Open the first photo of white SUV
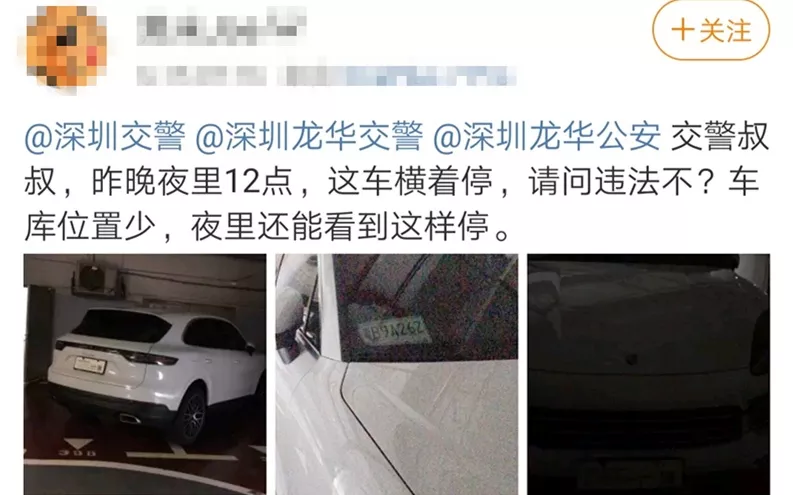 pyautogui.click(x=145, y=374)
